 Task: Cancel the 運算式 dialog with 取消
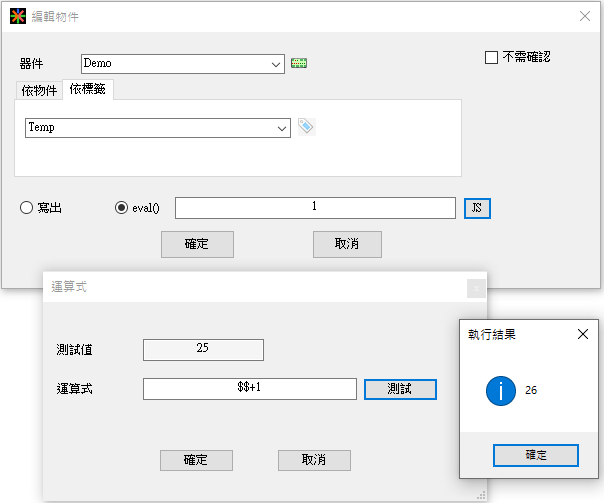[x=314, y=460]
